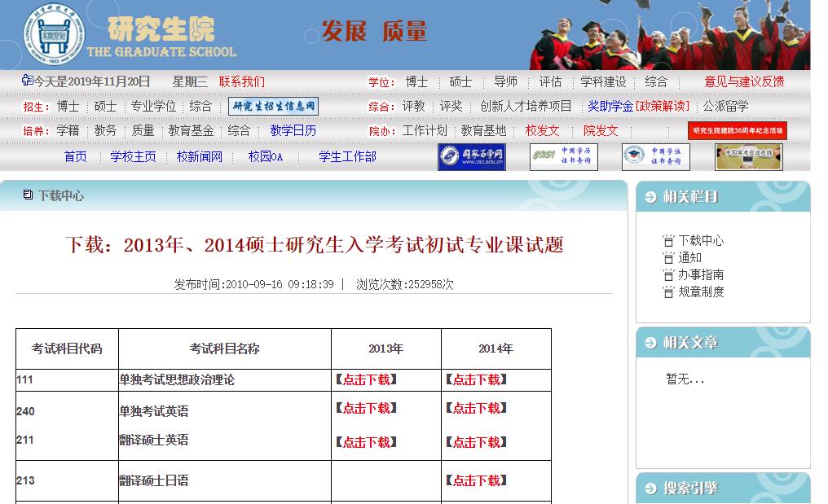Click the 中国学历证书查询 banner
The image size is (828, 504).
coord(563,156)
